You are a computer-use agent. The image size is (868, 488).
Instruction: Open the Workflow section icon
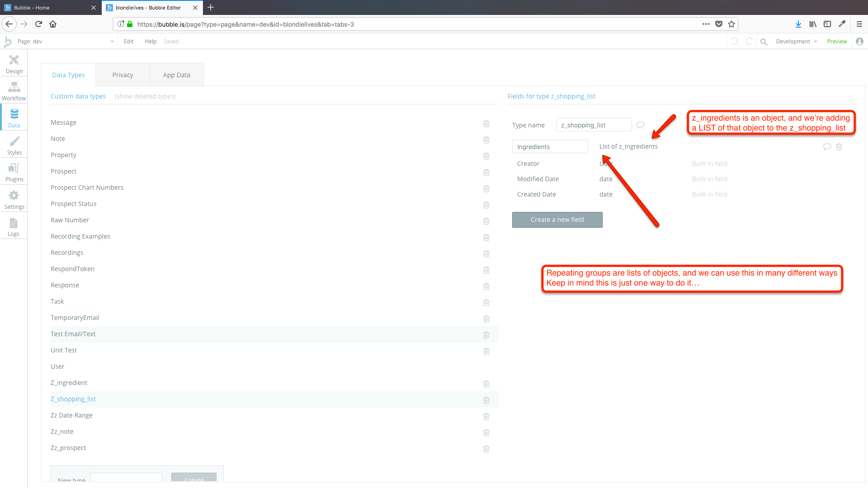click(x=14, y=91)
